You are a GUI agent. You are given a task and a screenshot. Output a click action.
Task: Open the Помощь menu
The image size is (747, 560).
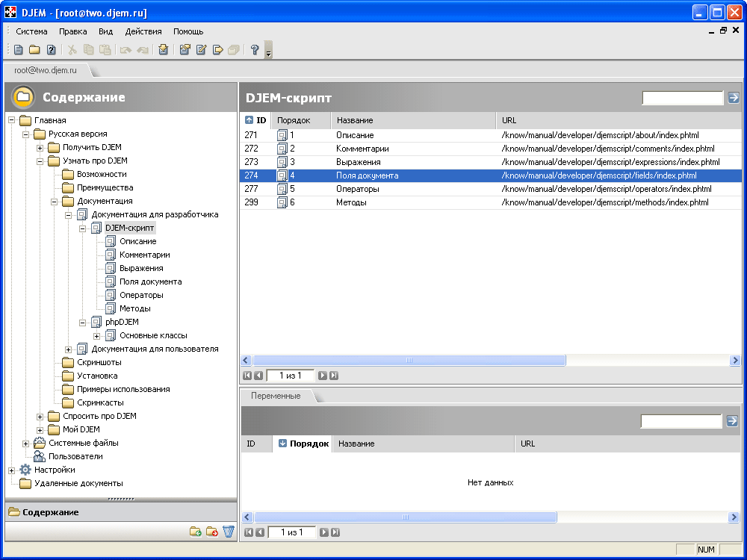(188, 31)
